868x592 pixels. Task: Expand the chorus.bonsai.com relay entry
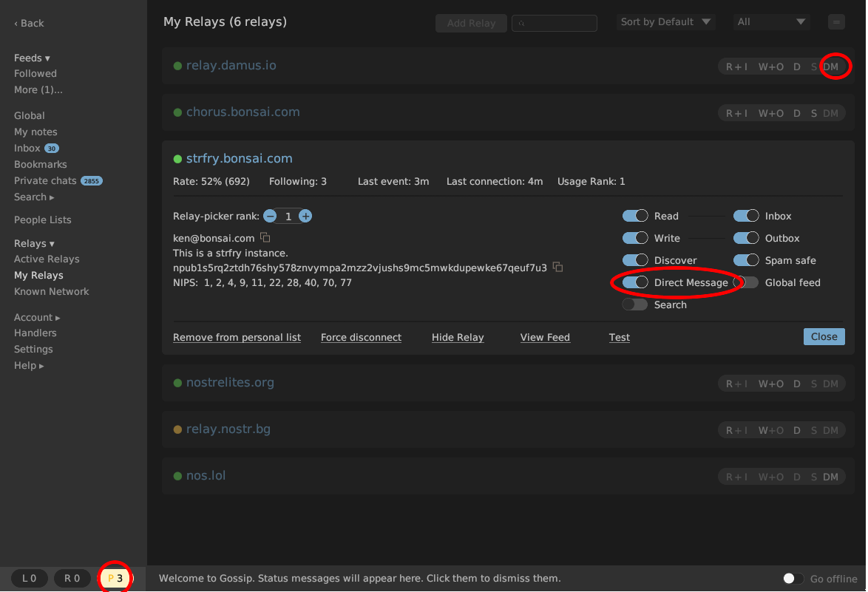(243, 112)
